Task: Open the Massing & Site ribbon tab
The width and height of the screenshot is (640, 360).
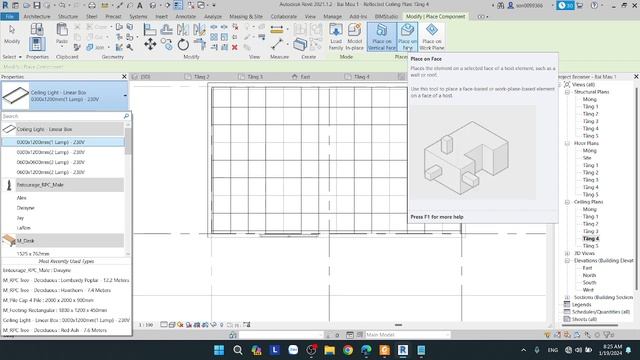Action: [x=246, y=16]
